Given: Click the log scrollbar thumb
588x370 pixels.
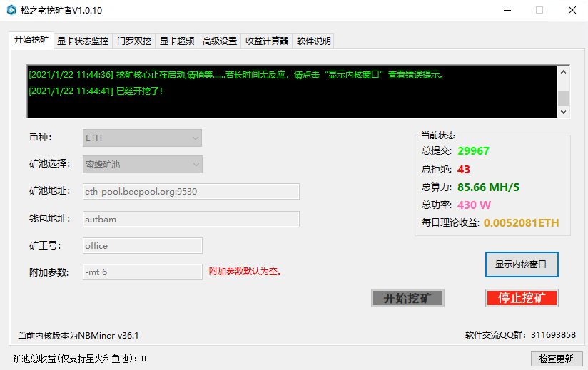Looking at the screenshot, I should 563,98.
